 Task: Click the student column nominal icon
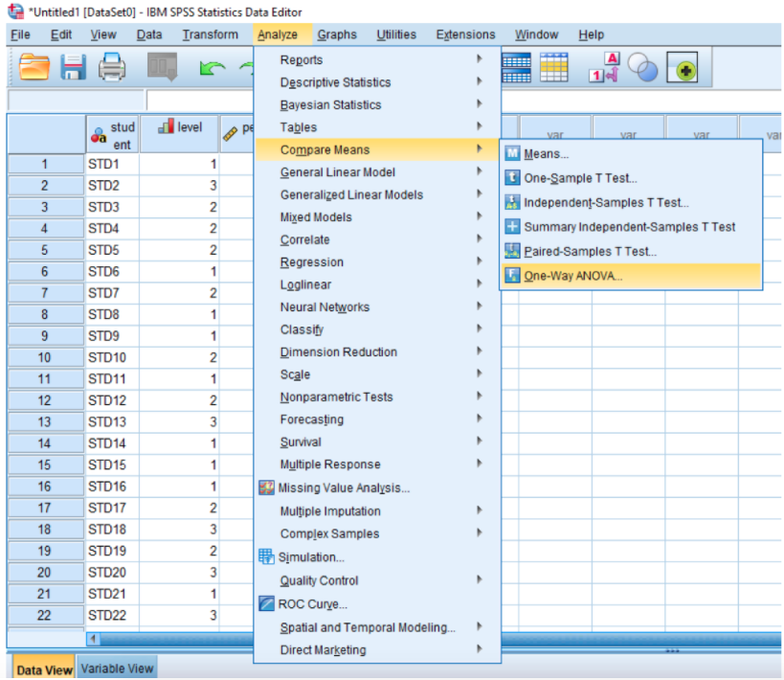[x=99, y=135]
